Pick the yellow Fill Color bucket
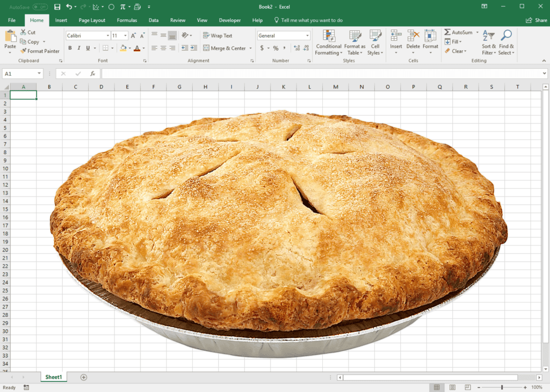Image resolution: width=550 pixels, height=392 pixels. [x=123, y=48]
